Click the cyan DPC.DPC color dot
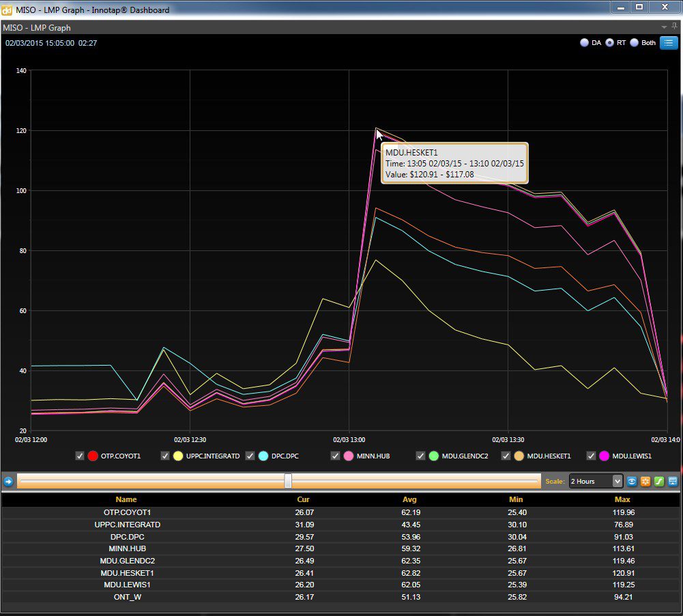683x616 pixels. pos(263,456)
